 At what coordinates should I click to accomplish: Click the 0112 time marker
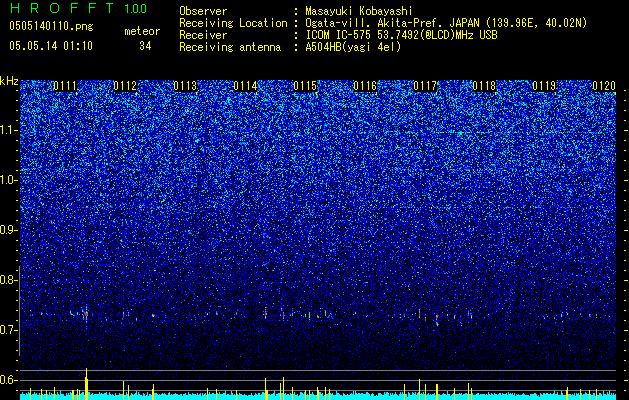[x=125, y=86]
